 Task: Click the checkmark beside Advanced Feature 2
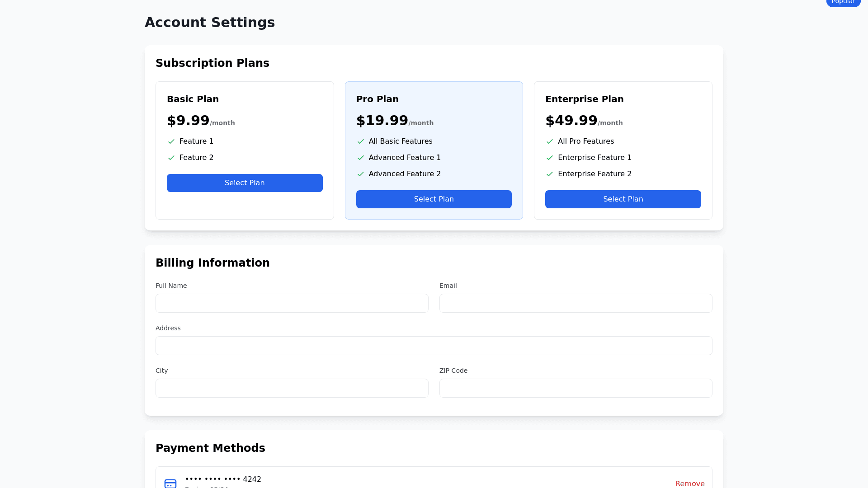click(360, 174)
